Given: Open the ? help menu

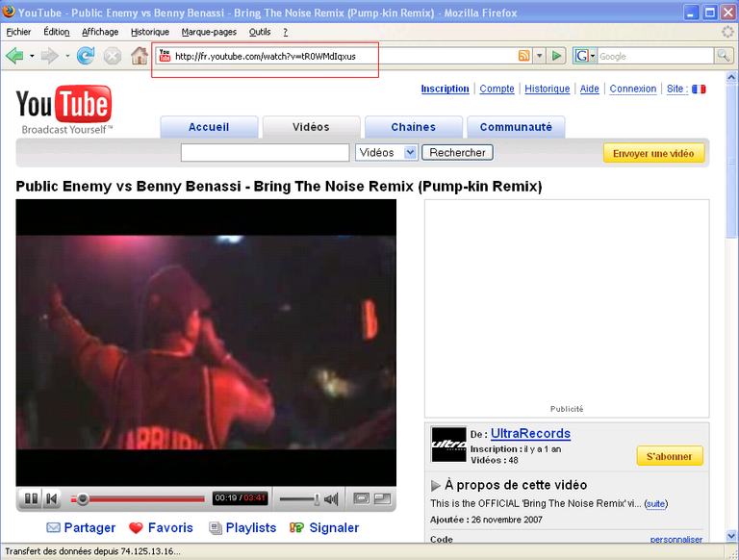Looking at the screenshot, I should point(285,32).
